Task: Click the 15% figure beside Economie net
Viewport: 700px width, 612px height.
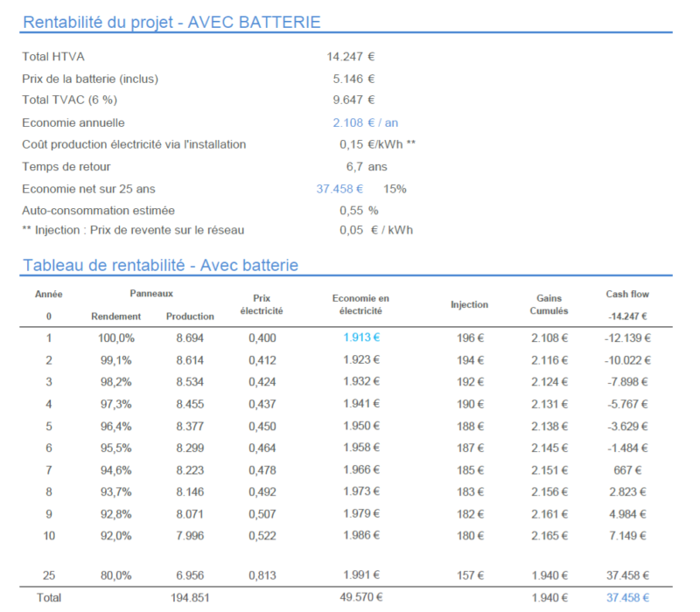Action: click(395, 188)
